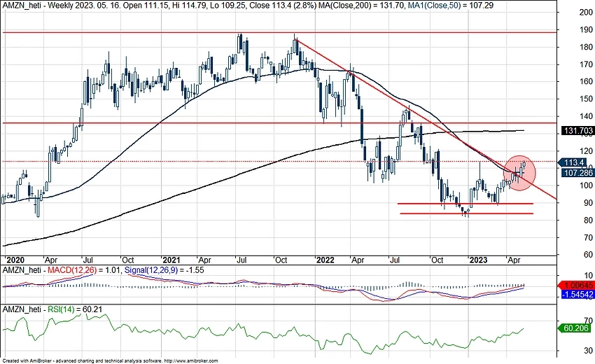This screenshot has height=364, width=595.
Task: Click the black 131.703 MA200 value label
Action: pyautogui.click(x=577, y=131)
